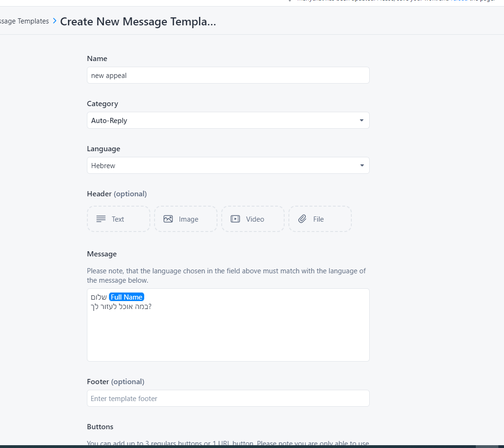This screenshot has height=448, width=504.
Task: Choose the Video header option label
Action: [x=255, y=219]
